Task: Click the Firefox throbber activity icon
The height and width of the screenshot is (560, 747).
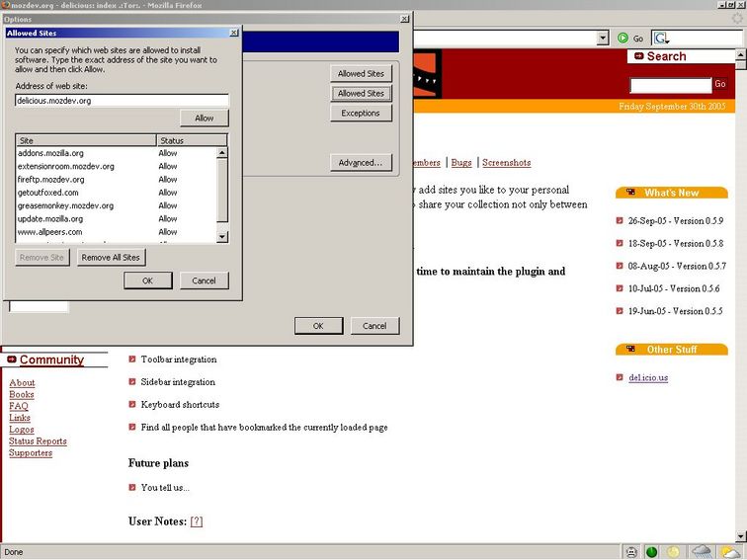Action: pyautogui.click(x=737, y=18)
